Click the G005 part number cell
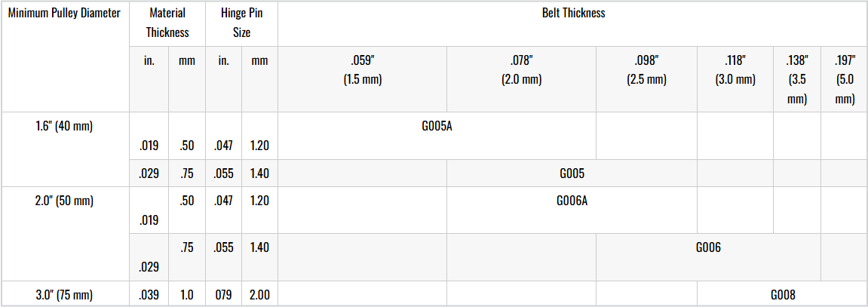The image size is (868, 307). (572, 173)
